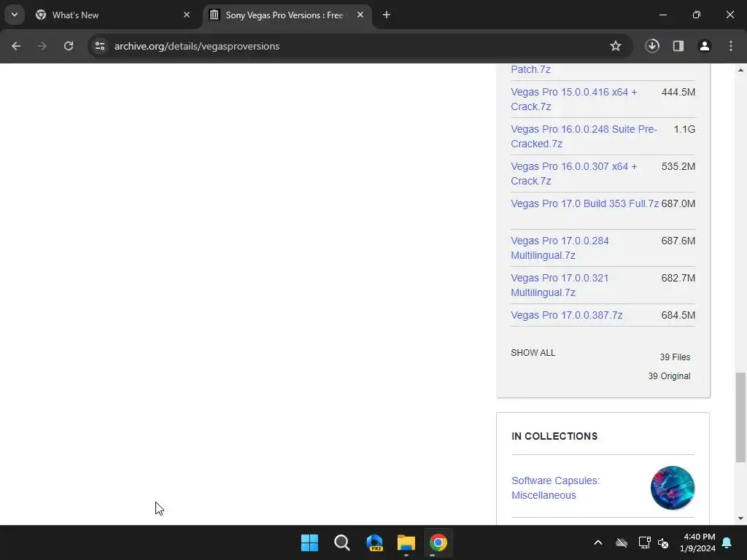Launch Microsoft Edge Preview from taskbar
This screenshot has height=560, width=747.
(x=374, y=542)
